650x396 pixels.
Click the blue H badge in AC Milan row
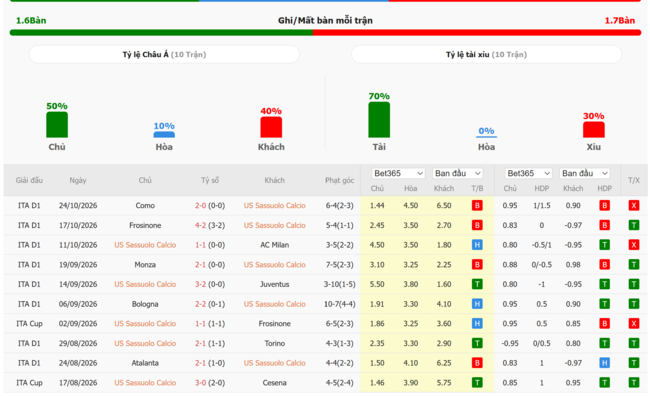tap(477, 245)
